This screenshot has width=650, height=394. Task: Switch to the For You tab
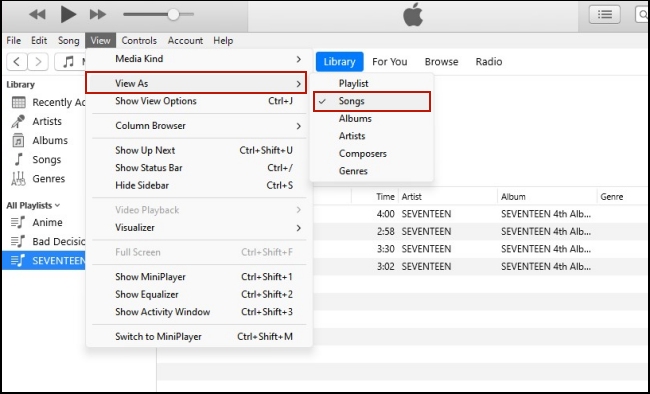pos(390,62)
